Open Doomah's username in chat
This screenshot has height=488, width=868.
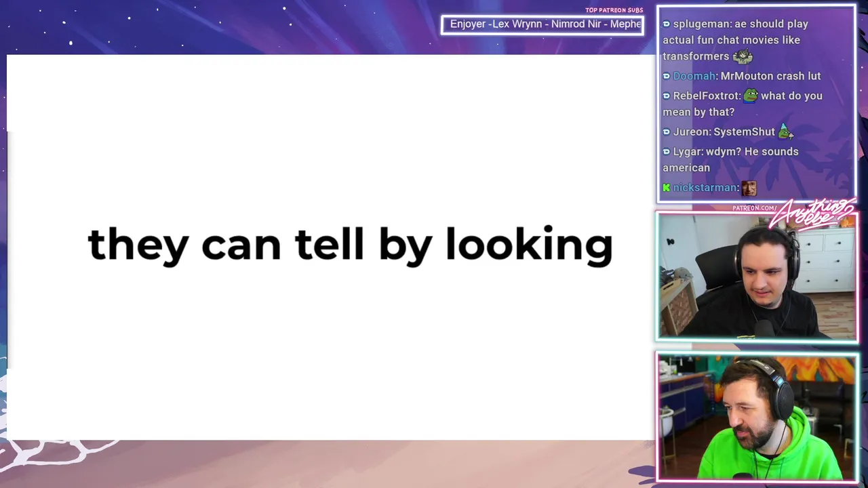694,76
